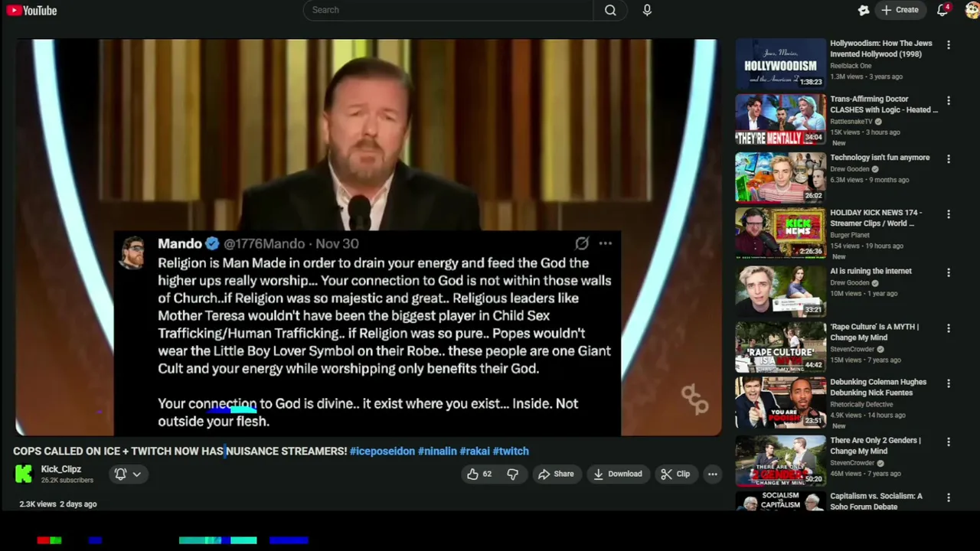Open 'Rape Culture' Is A MYTH thumbnail
The height and width of the screenshot is (551, 980).
[781, 346]
